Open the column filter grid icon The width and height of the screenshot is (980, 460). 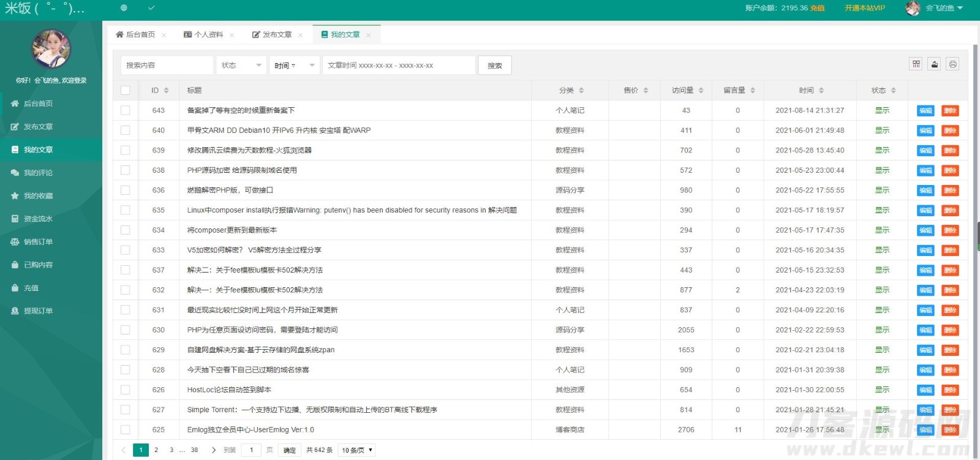916,64
